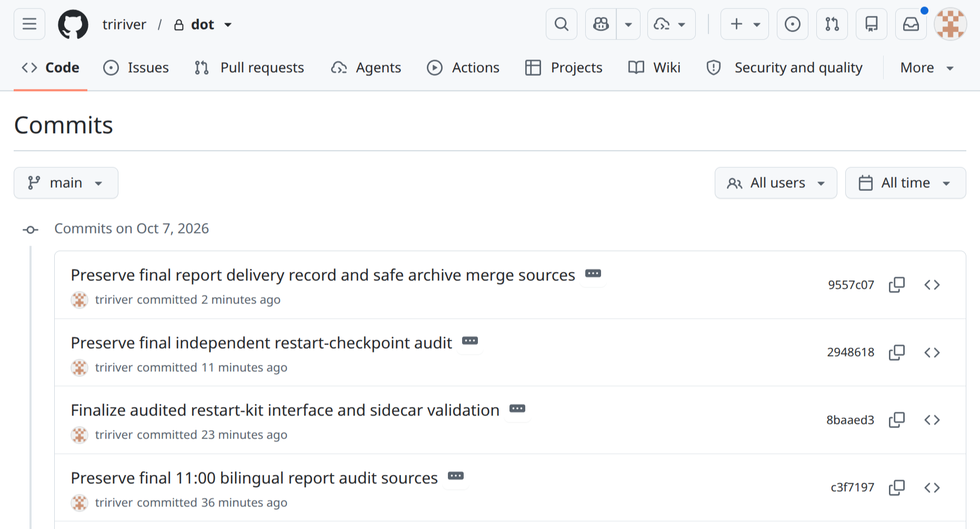Open the create new plus menu
This screenshot has width=980, height=529.
pos(744,24)
